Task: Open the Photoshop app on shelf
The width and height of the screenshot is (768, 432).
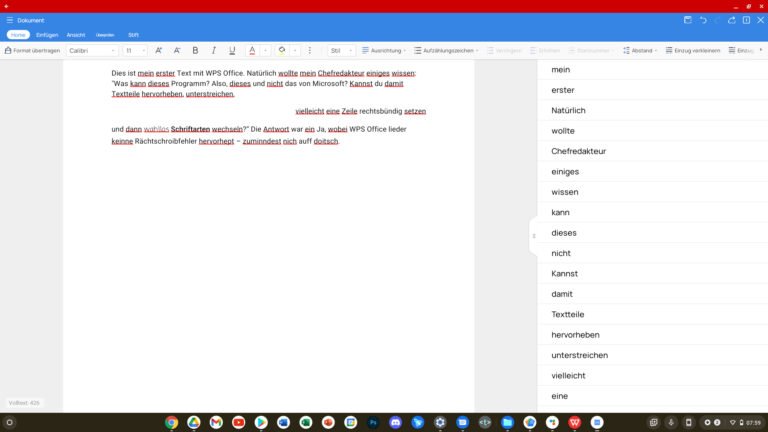Action: [x=373, y=422]
